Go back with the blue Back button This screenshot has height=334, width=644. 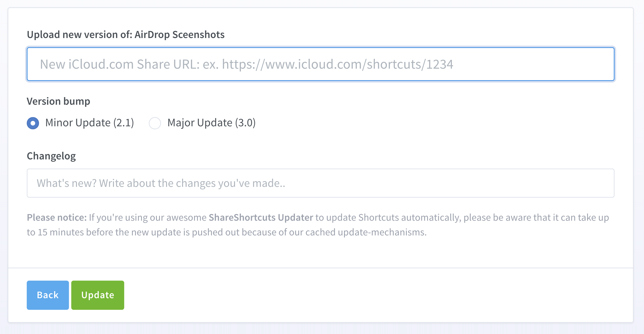coord(48,295)
